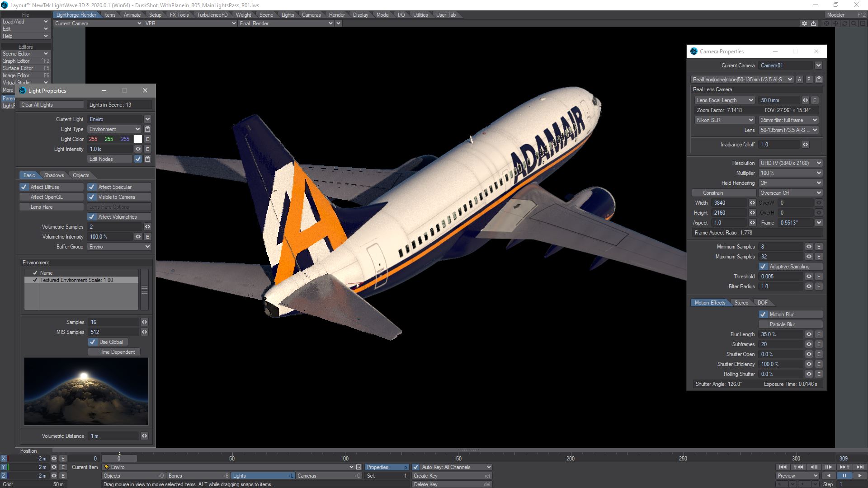This screenshot has height=488, width=868.
Task: Click the Create Key button
Action: (451, 476)
